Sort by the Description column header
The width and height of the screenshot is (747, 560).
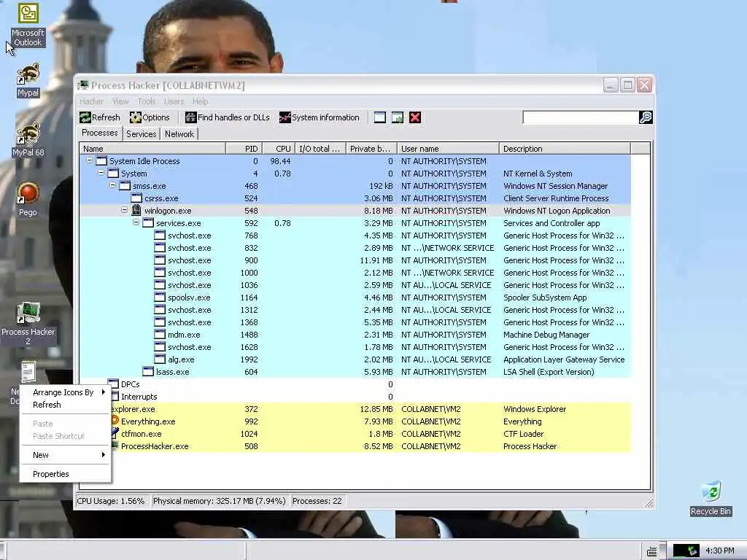pyautogui.click(x=565, y=149)
